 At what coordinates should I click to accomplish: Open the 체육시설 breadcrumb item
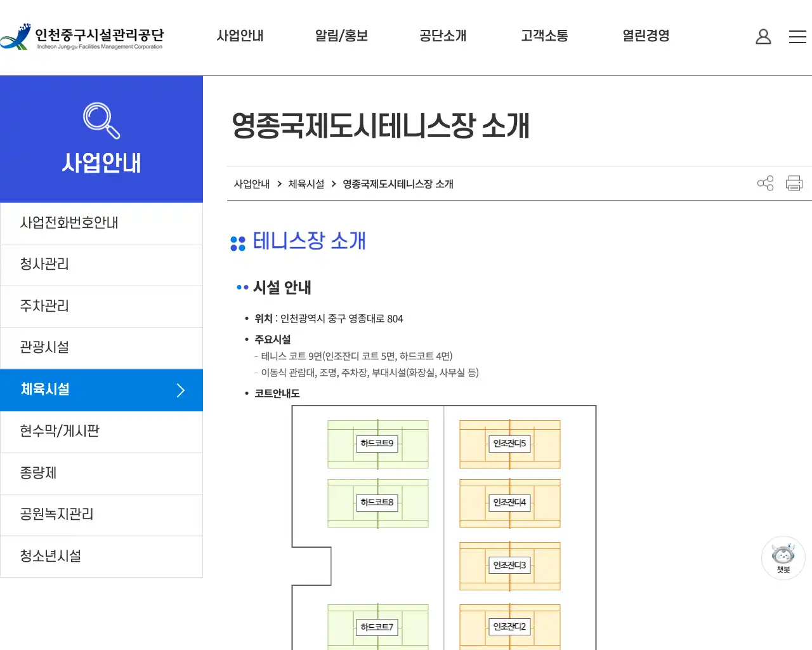(306, 184)
